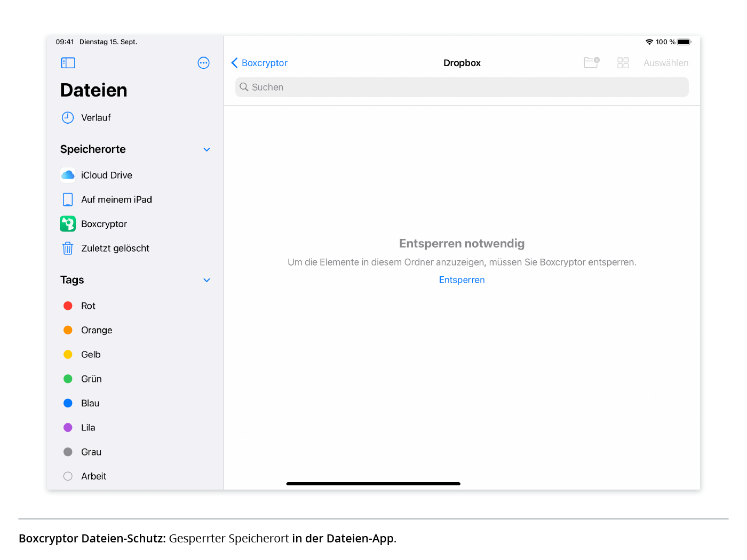Click the Verlauf clock icon

pyautogui.click(x=68, y=117)
